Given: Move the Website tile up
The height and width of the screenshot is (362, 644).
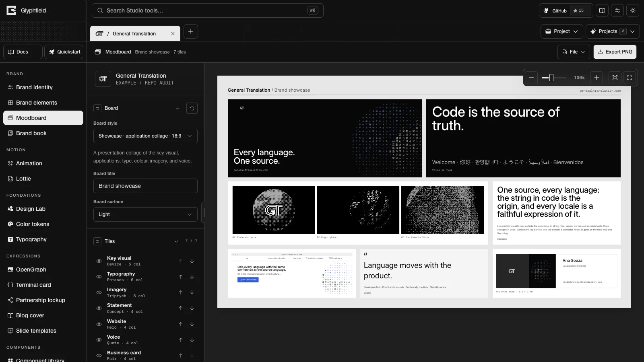Looking at the screenshot, I should [x=181, y=324].
